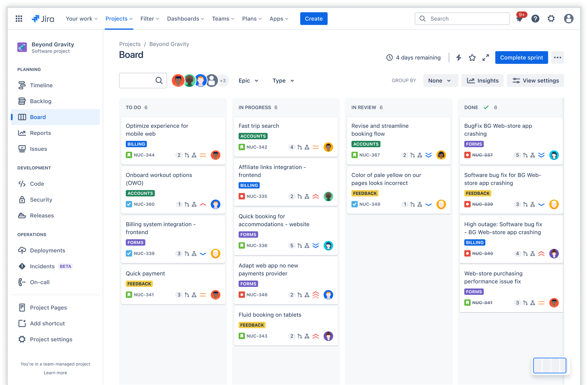Open the Dashboards menu
Viewport: 588px width, 385px height.
click(185, 18)
